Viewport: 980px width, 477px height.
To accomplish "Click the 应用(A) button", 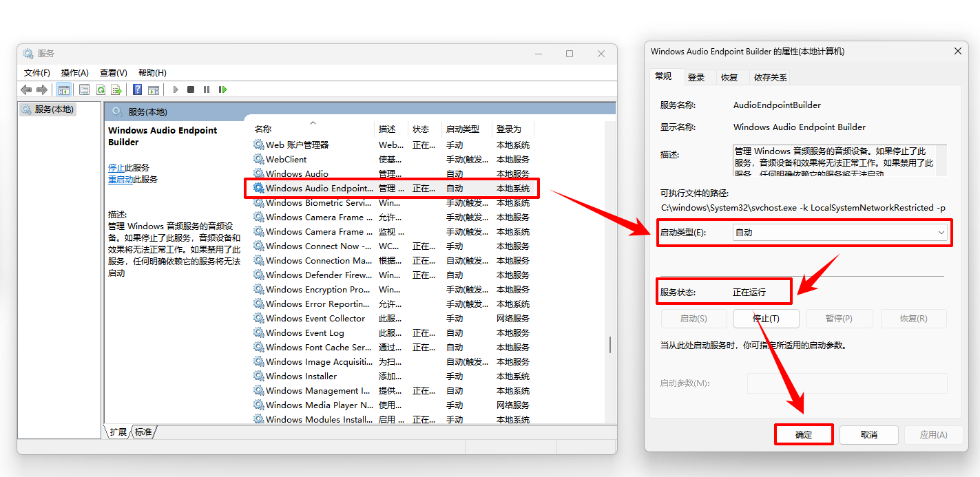I will pos(934,435).
